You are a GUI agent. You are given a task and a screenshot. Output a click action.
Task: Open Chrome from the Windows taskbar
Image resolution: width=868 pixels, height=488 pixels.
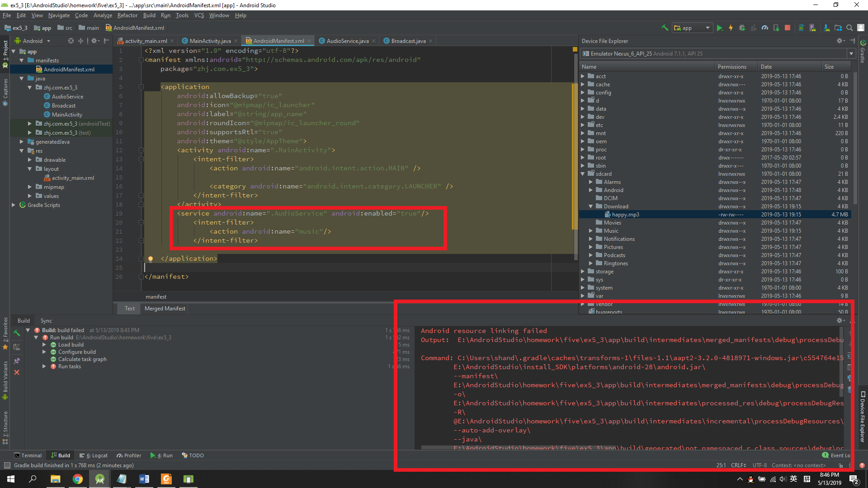pyautogui.click(x=78, y=479)
